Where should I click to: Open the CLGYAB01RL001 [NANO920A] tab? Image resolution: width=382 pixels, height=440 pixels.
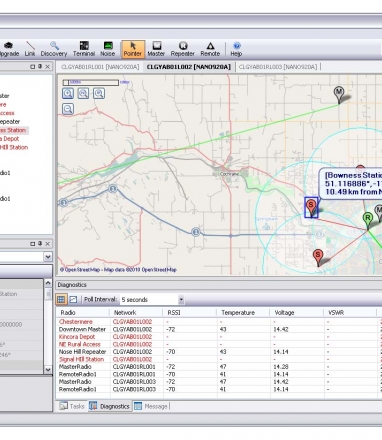(100, 67)
